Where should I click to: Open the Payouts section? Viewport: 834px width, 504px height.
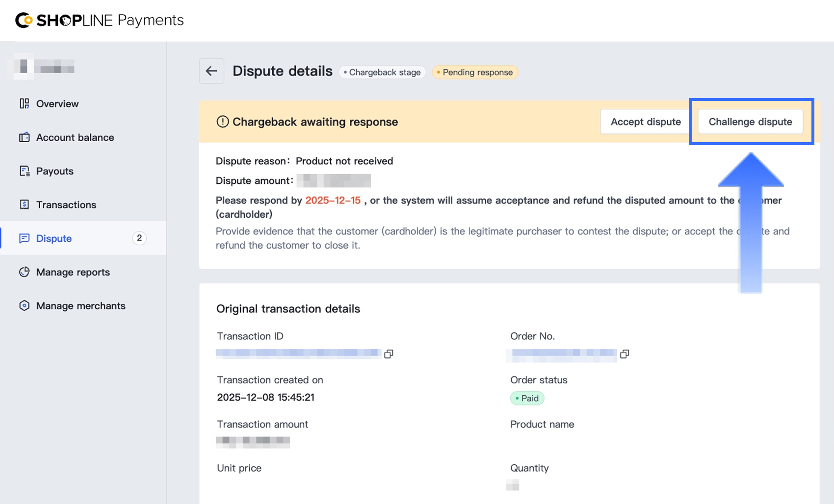[x=55, y=171]
